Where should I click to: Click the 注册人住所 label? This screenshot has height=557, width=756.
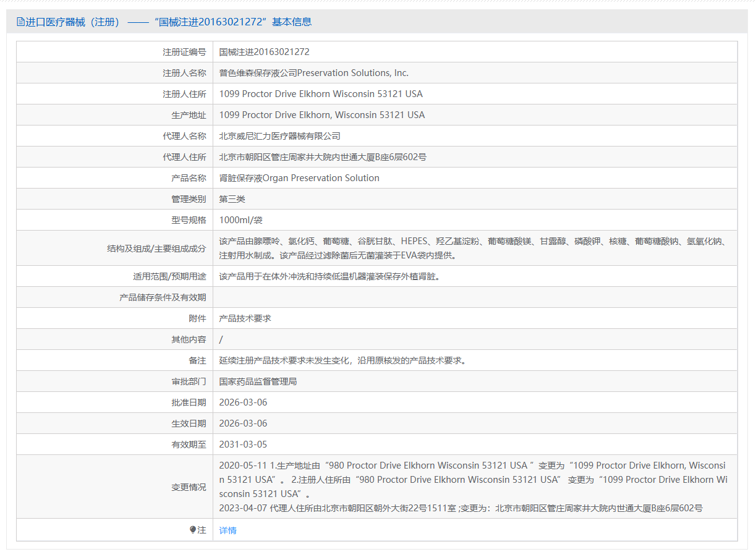(184, 94)
